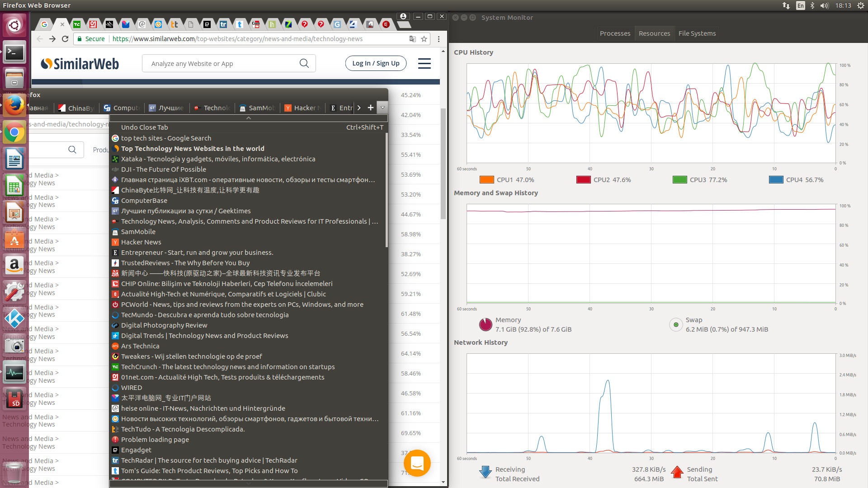Select TechRadar entry in tab list
This screenshot has height=488, width=868.
click(x=249, y=460)
